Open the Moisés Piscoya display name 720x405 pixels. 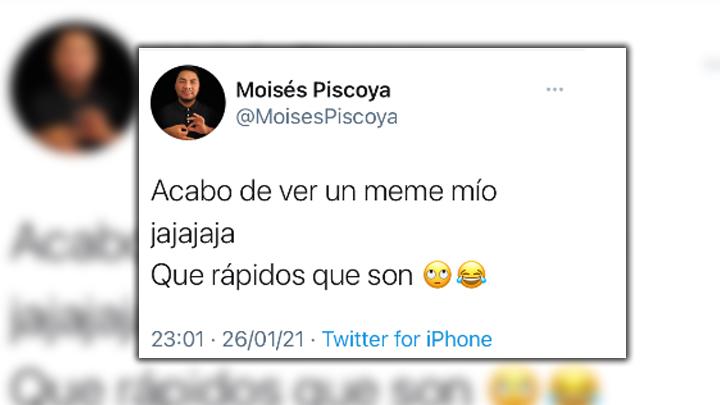click(x=313, y=90)
